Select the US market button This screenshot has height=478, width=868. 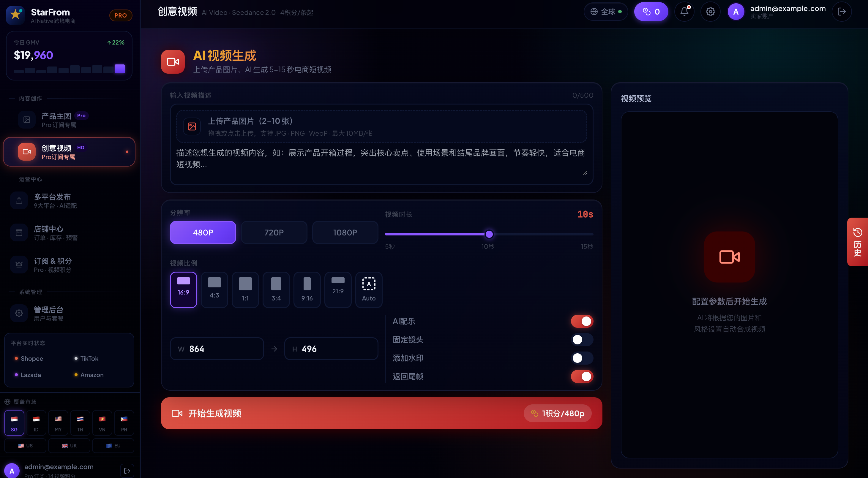[x=25, y=445]
